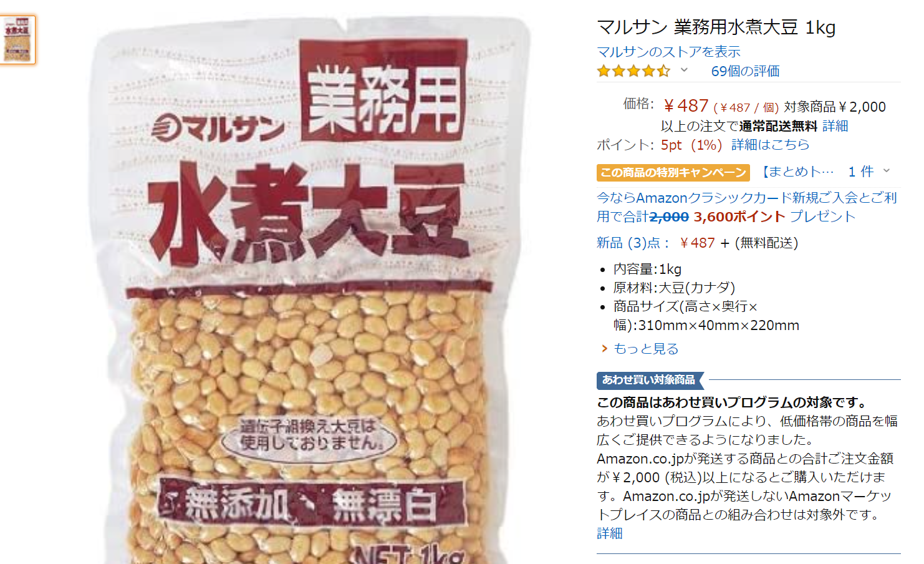Open the 【まとめト… campaign text
The width and height of the screenshot is (924, 564).
pyautogui.click(x=798, y=172)
